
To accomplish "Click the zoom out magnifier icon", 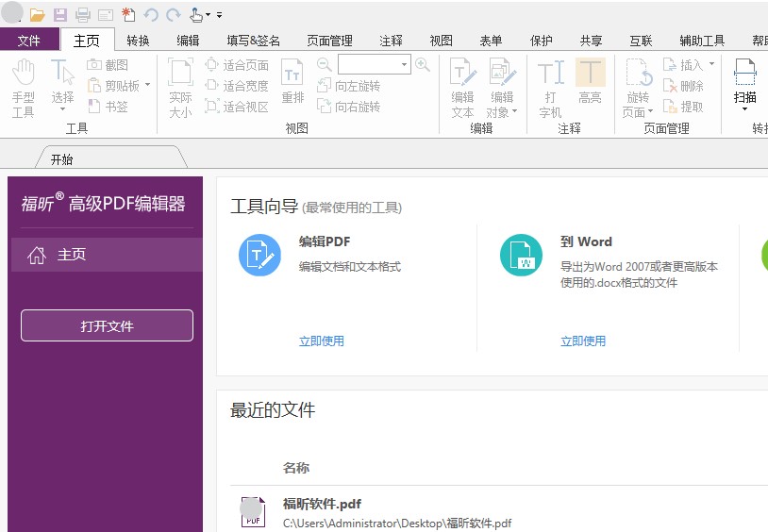I will [x=324, y=64].
